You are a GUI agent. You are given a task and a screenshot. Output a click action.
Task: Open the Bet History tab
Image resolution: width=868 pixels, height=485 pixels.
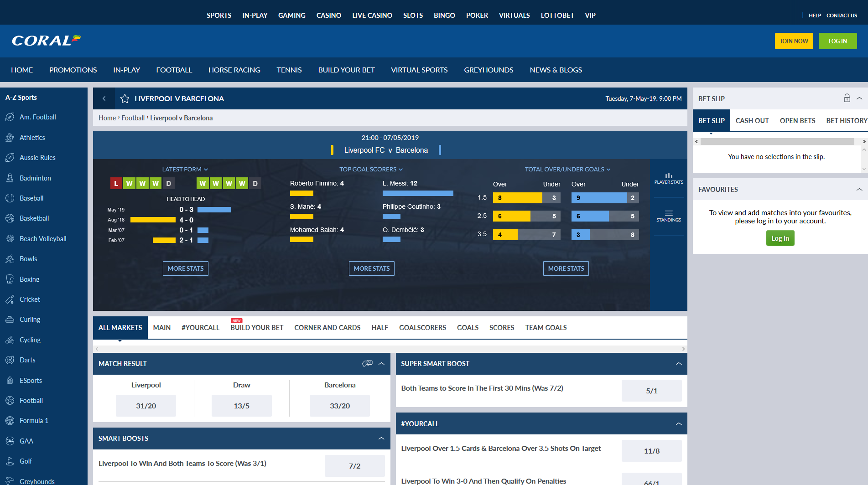[x=847, y=120]
